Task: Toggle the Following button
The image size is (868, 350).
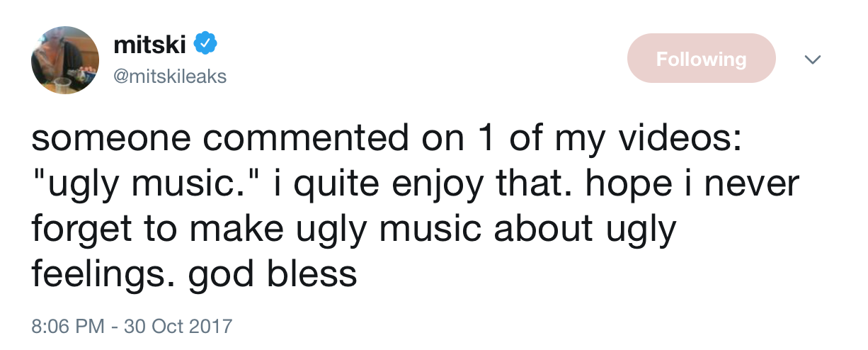Action: (x=701, y=59)
